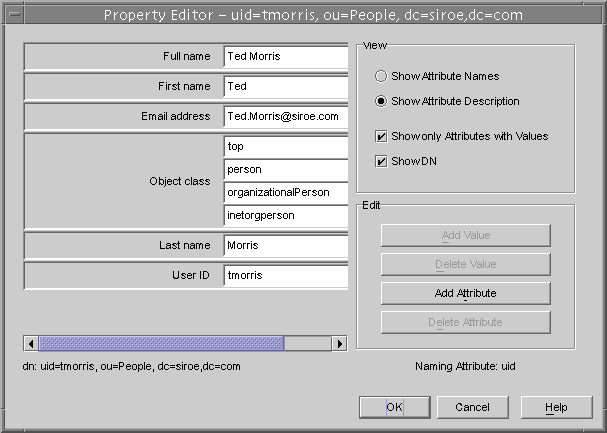Image resolution: width=607 pixels, height=433 pixels.
Task: Click the scrollbar right arrow
Action: coord(340,344)
